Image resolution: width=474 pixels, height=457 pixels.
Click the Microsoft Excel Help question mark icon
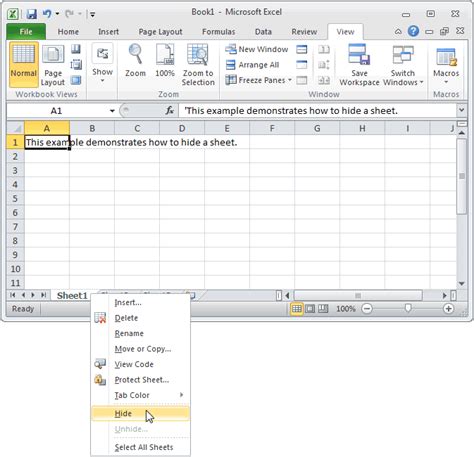[413, 31]
